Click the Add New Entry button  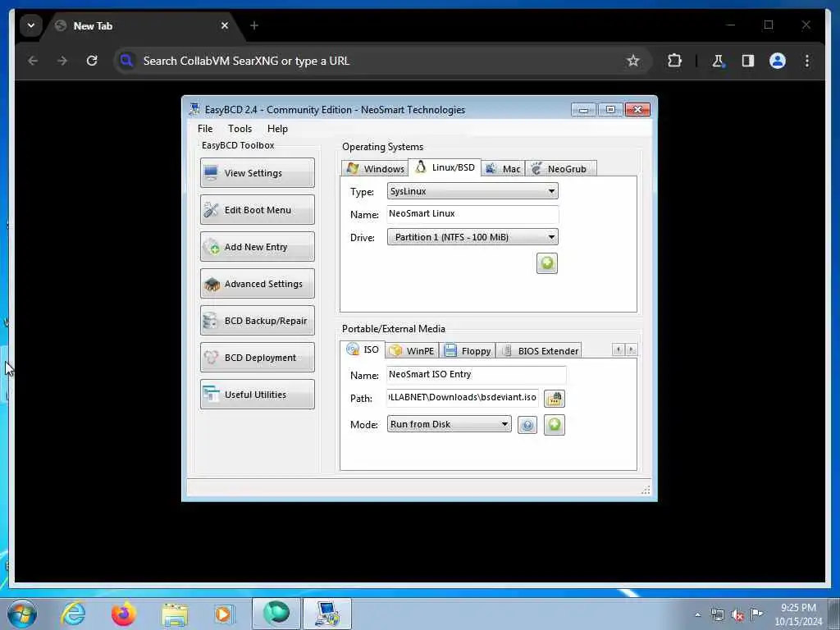coord(257,246)
